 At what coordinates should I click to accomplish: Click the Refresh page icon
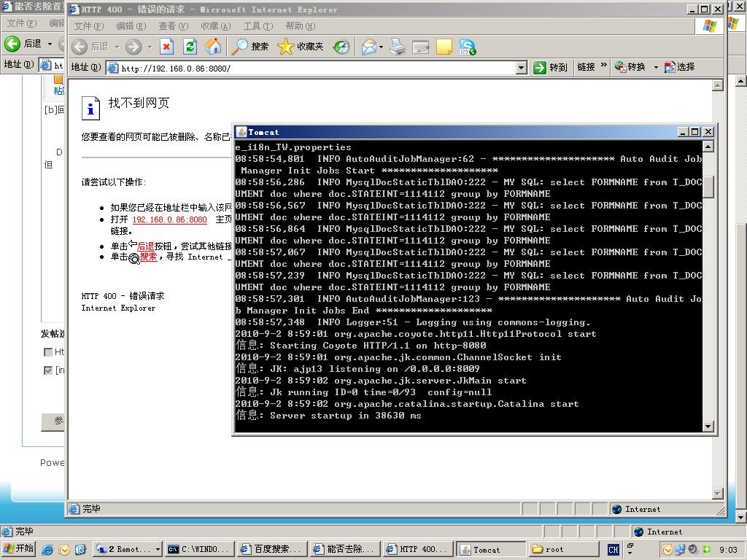click(x=190, y=47)
